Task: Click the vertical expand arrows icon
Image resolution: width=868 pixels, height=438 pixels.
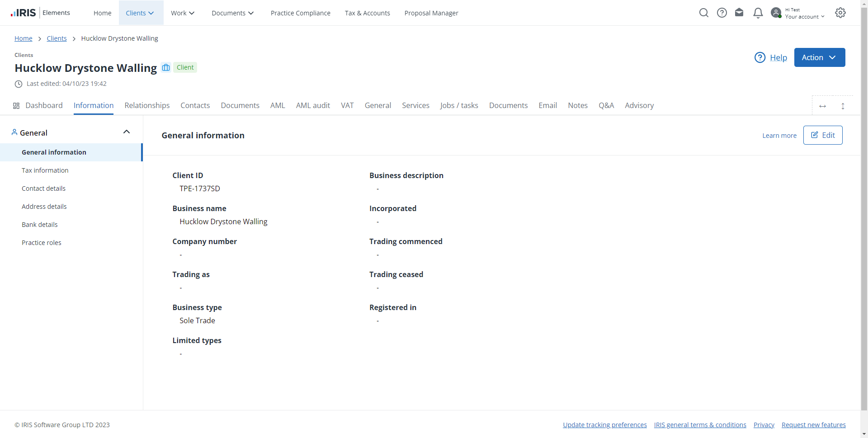Action: pyautogui.click(x=843, y=106)
